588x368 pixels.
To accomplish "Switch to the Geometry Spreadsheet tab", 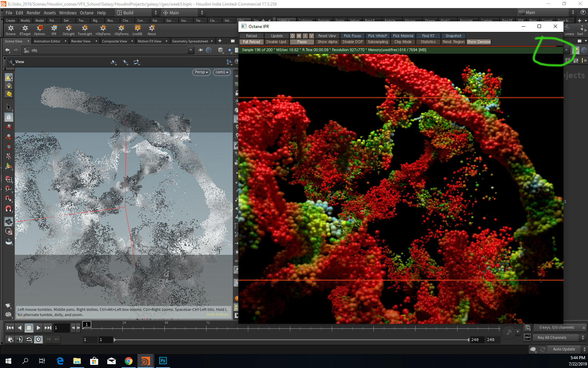I will click(x=190, y=41).
